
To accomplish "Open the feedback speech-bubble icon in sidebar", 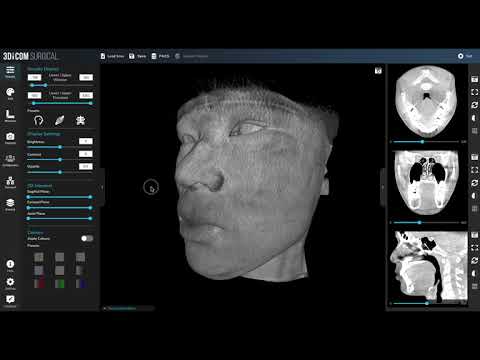I will click(x=10, y=300).
